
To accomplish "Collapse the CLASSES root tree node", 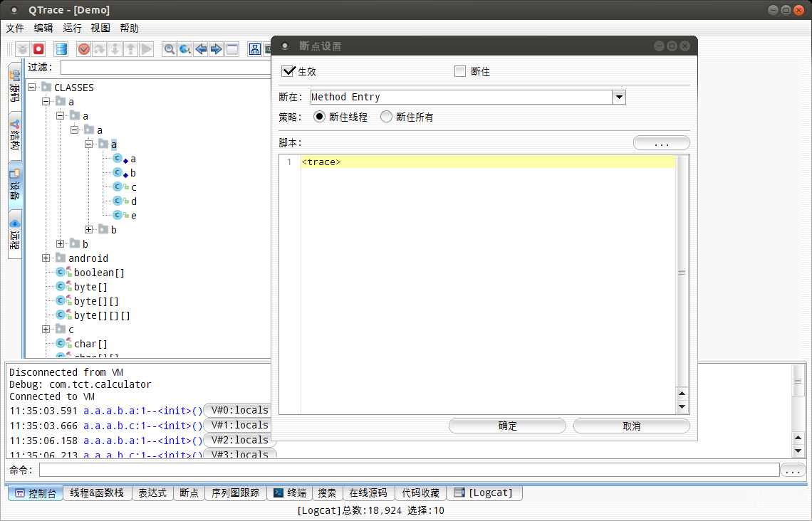I will 31,87.
